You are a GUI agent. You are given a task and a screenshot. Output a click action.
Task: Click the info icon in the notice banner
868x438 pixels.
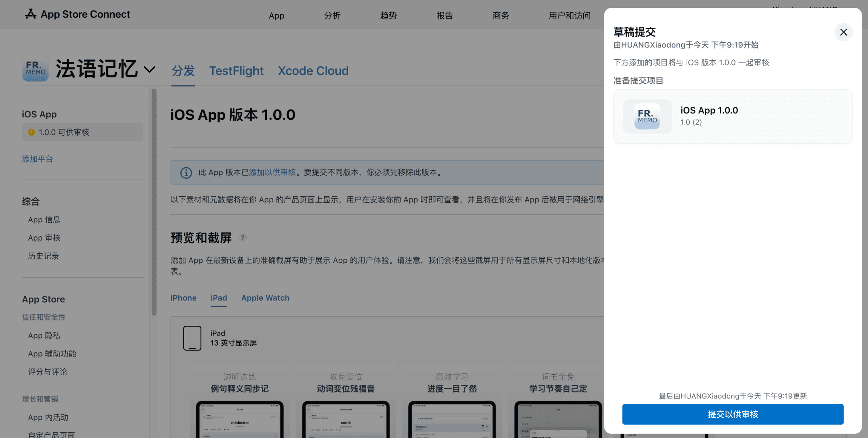tap(186, 173)
